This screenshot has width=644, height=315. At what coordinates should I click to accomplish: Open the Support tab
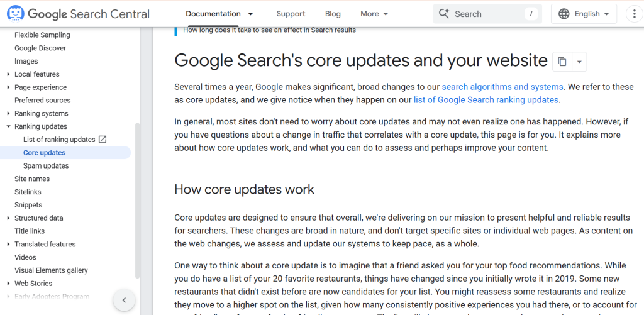coord(291,14)
